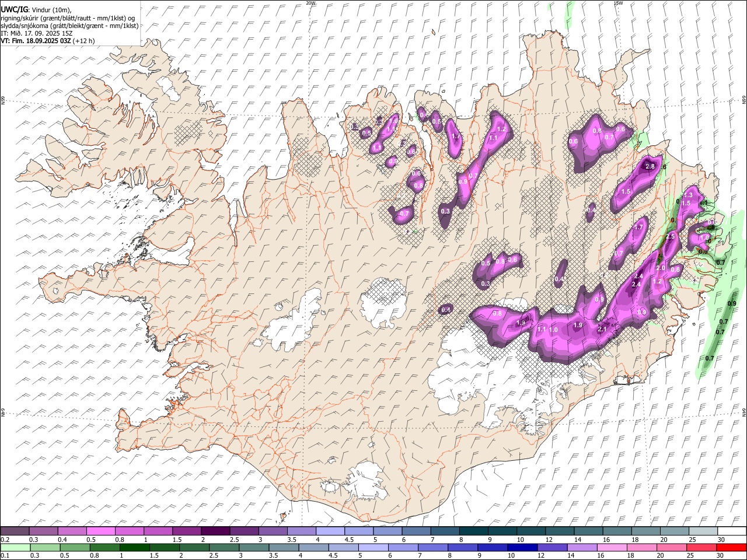This screenshot has height=560, width=747.
Task: Click the '2.5' precipitation value on the map
Action: [x=669, y=237]
